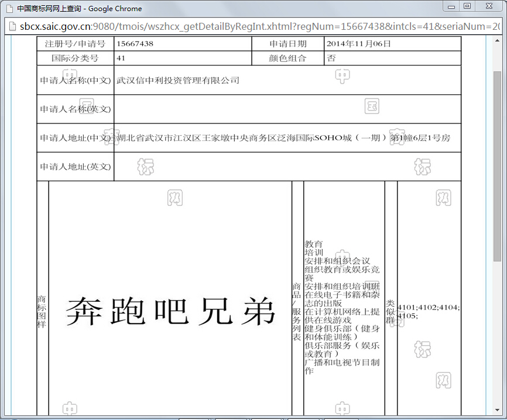Click the 申请人地址(英文) label
The image size is (507, 420).
click(76, 167)
